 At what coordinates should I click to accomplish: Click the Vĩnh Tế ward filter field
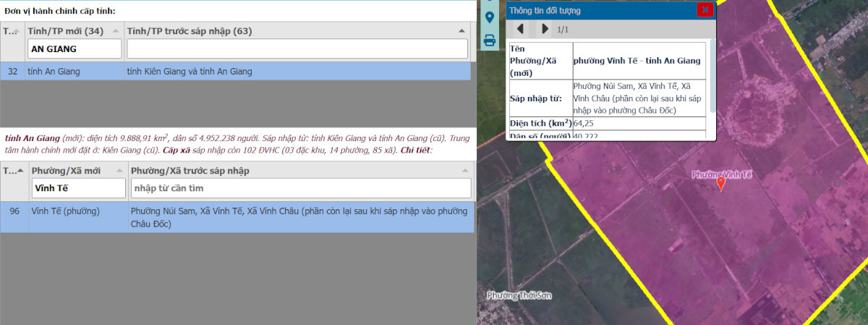point(78,188)
